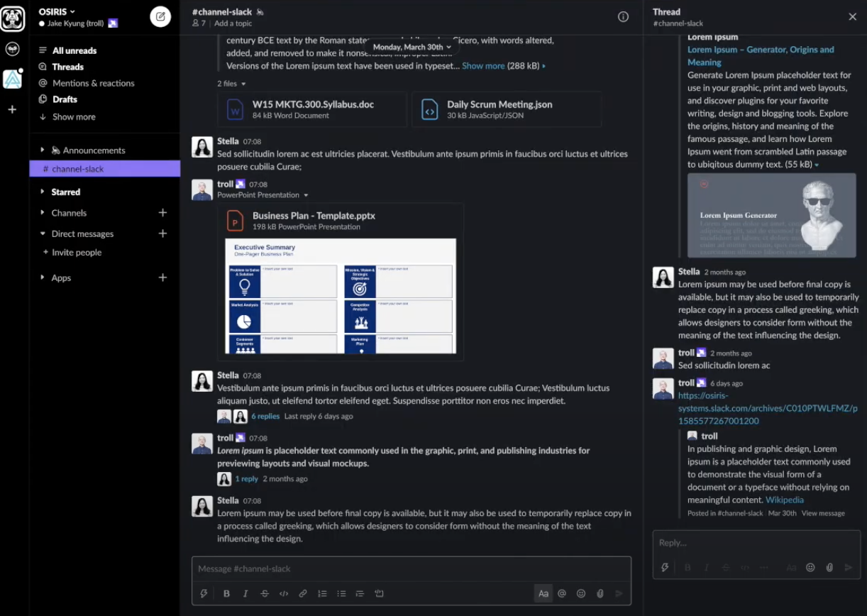Click Add a topic in the header
The height and width of the screenshot is (616, 867).
(x=233, y=23)
